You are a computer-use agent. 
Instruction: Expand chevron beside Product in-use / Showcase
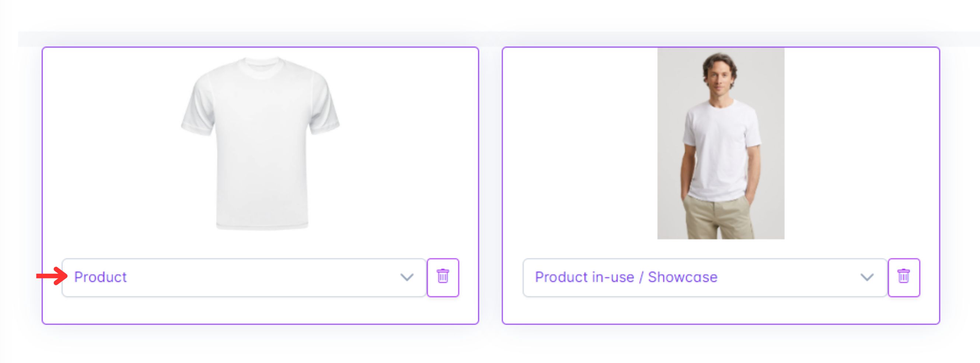click(x=867, y=277)
